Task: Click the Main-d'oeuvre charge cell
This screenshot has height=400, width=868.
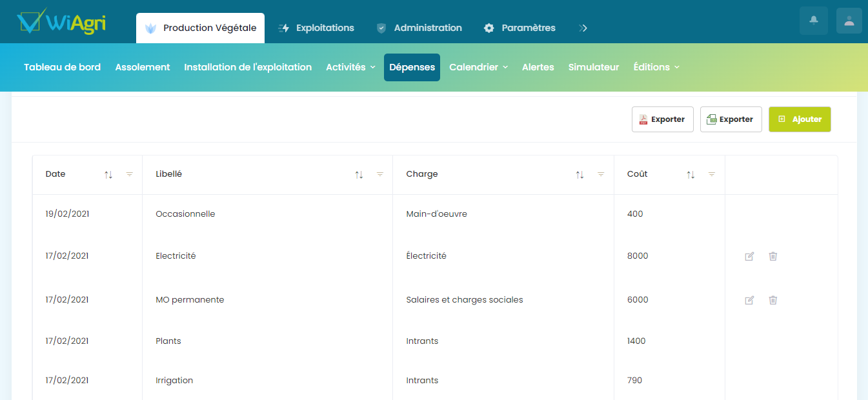Action: (x=436, y=214)
